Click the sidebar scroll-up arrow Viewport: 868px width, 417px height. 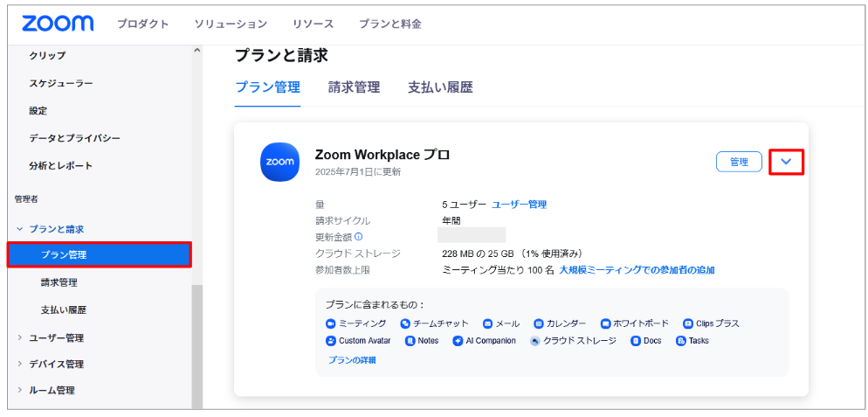click(x=197, y=51)
